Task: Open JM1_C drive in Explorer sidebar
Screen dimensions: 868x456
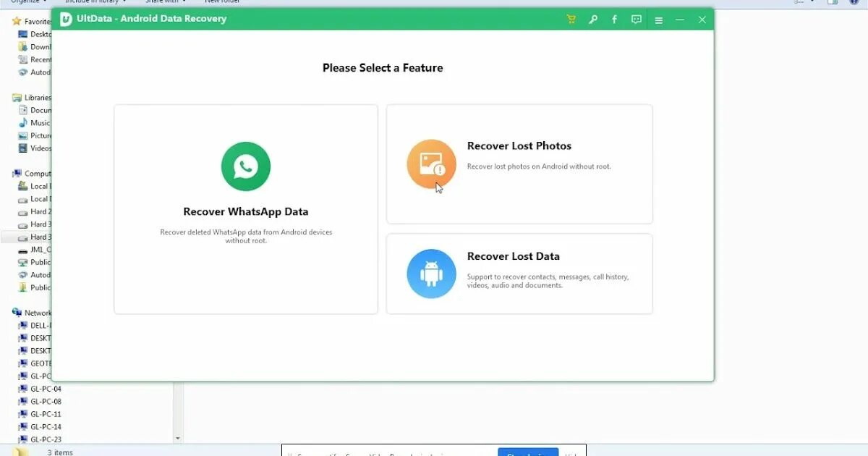Action: (x=35, y=250)
